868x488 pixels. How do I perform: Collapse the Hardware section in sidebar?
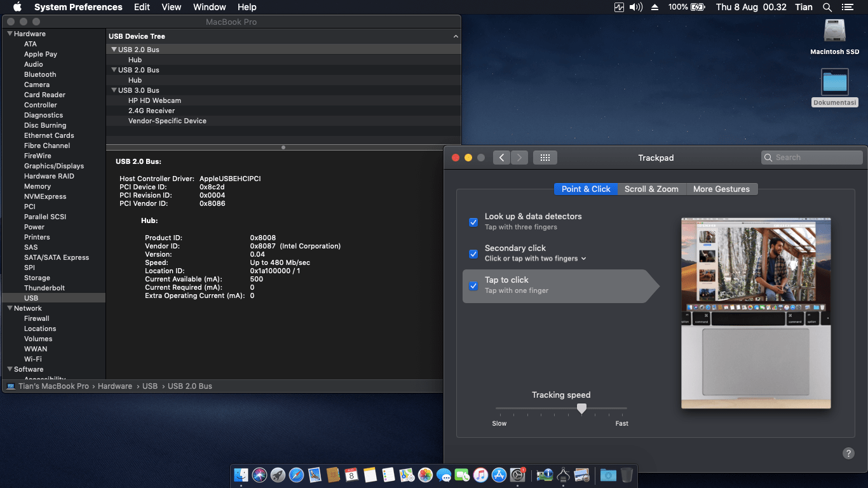point(10,34)
